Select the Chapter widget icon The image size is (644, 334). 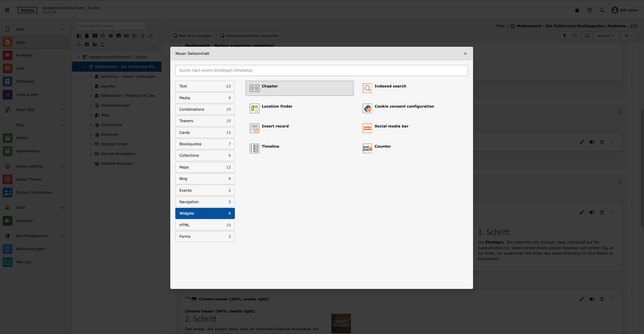254,88
